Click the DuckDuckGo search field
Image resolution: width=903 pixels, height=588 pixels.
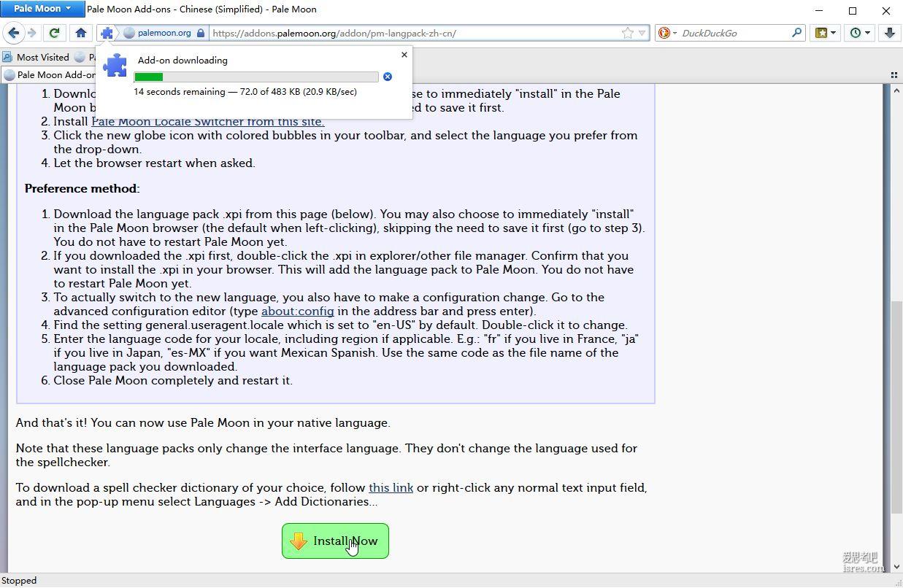pyautogui.click(x=734, y=33)
